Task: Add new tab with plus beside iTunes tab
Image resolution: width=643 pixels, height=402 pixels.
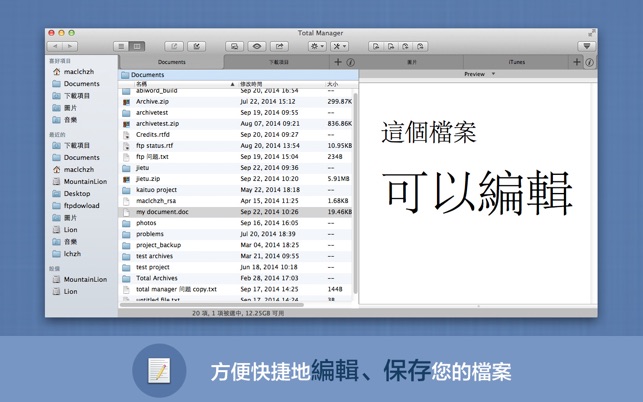Action: pos(577,62)
